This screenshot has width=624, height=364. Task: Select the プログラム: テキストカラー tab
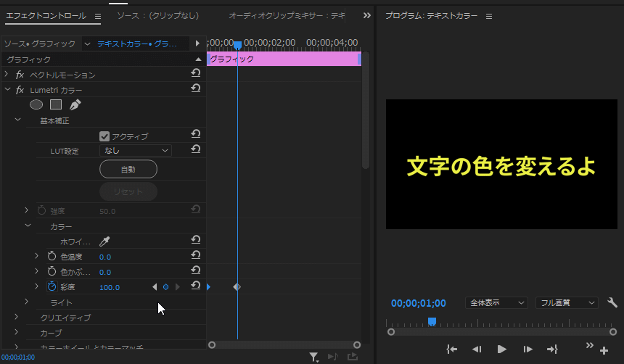[x=432, y=15]
